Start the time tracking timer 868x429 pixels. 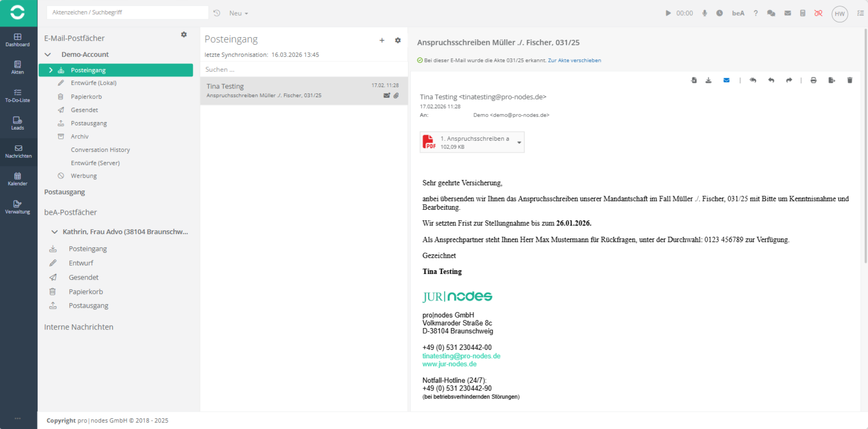[x=668, y=13]
